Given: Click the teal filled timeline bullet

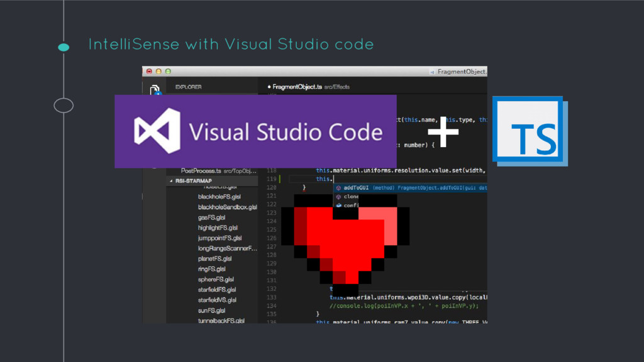Looking at the screenshot, I should point(64,47).
